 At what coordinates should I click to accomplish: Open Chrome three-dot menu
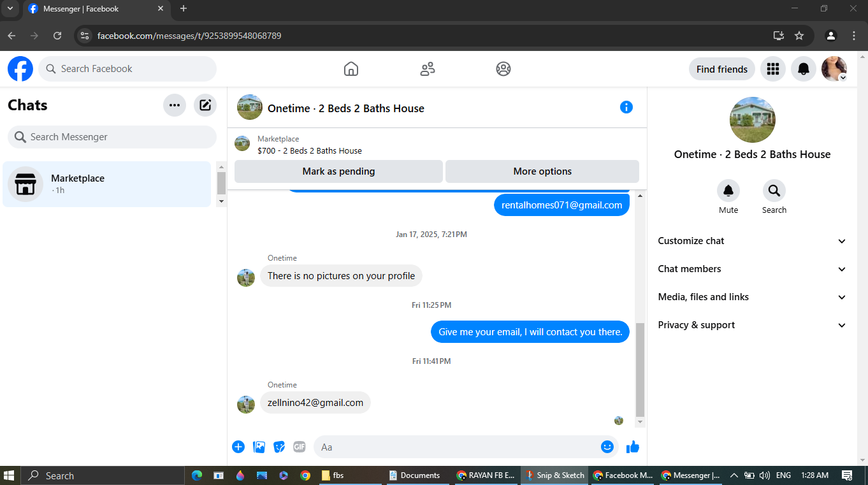tap(854, 36)
